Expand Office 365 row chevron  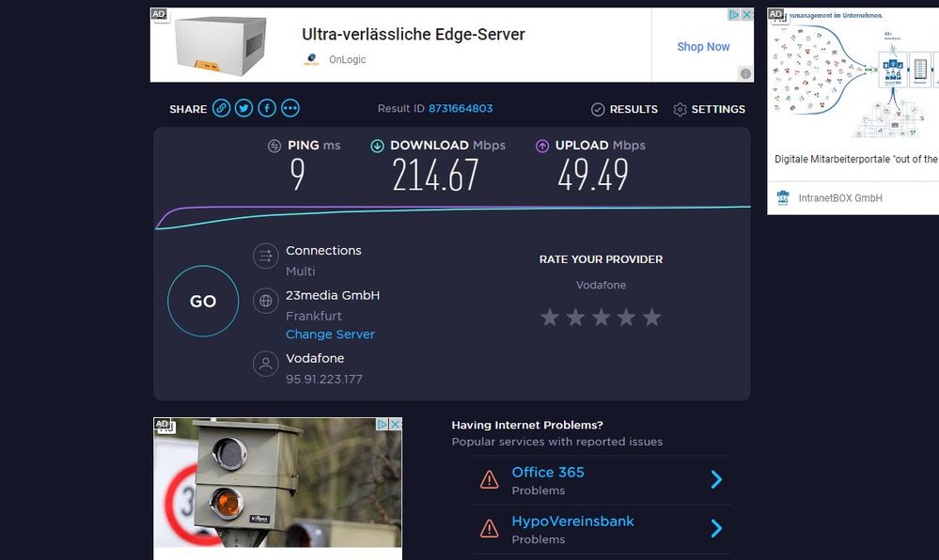tap(716, 479)
